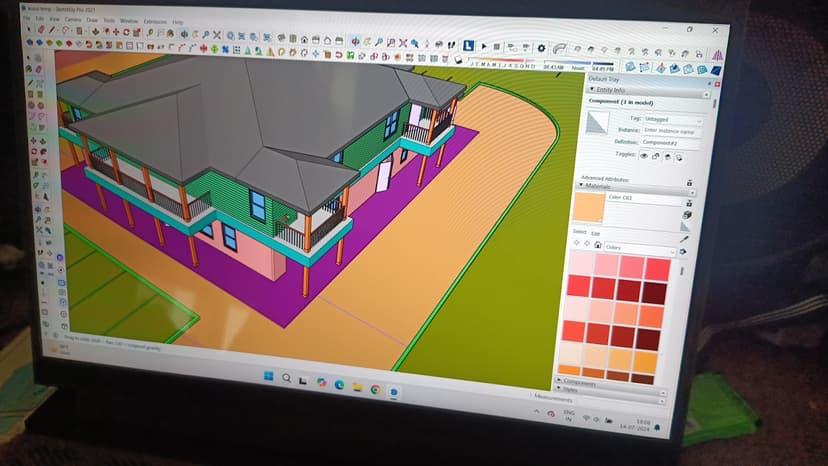Choose the darkest red swatch in second row
Viewport: 828px width, 466px height.
tap(654, 293)
